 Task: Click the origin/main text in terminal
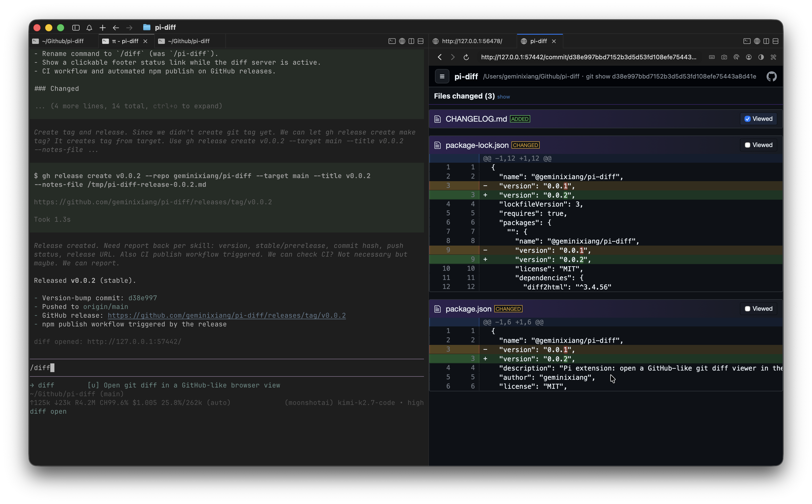click(x=106, y=307)
